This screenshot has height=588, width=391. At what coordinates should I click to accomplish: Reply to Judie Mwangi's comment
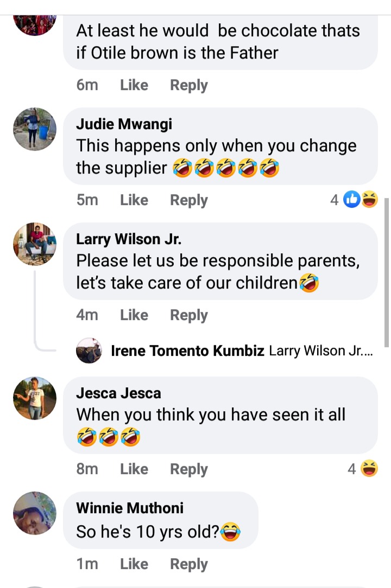[189, 200]
